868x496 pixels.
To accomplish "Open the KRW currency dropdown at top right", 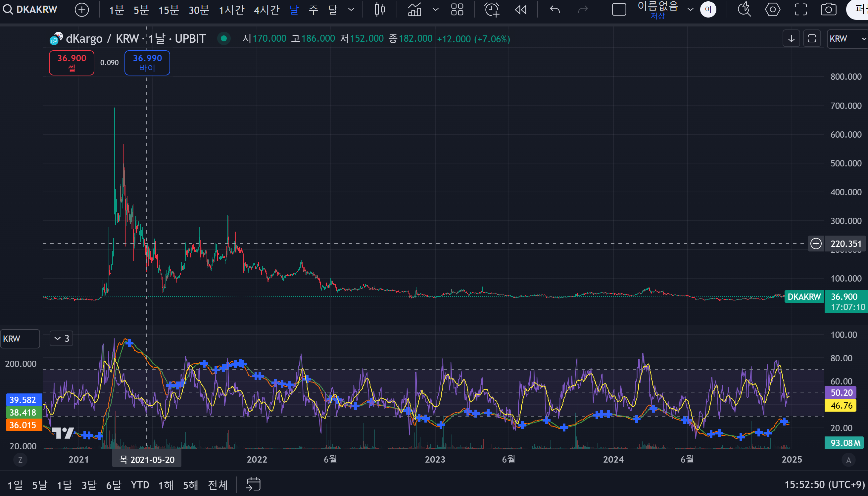I will [848, 38].
